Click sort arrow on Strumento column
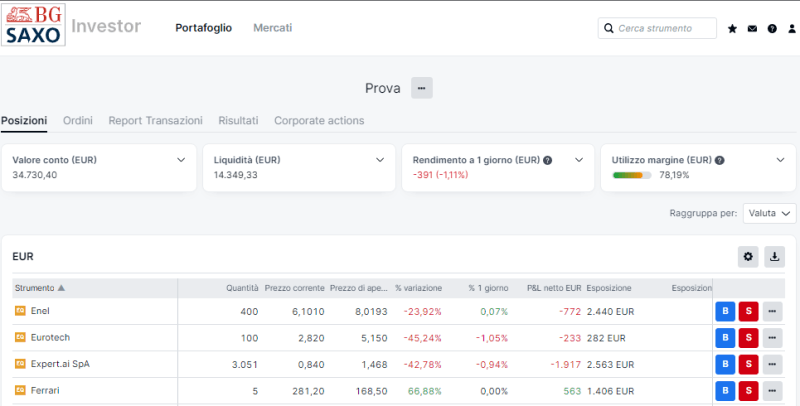Viewport: 800px width, 406px height. click(61, 288)
